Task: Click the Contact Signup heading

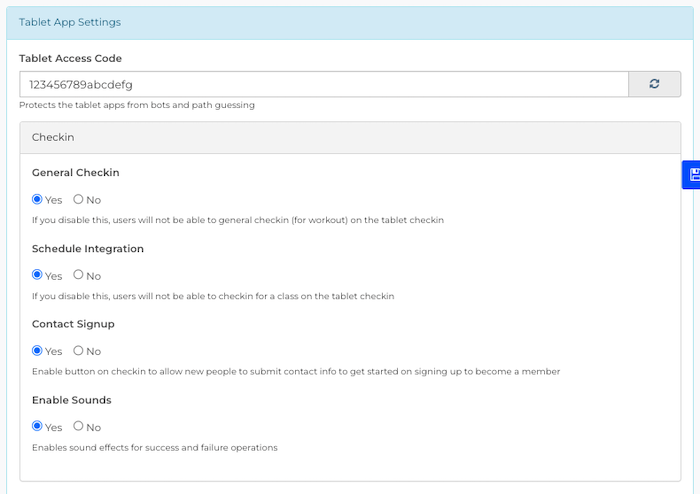Action: [73, 324]
